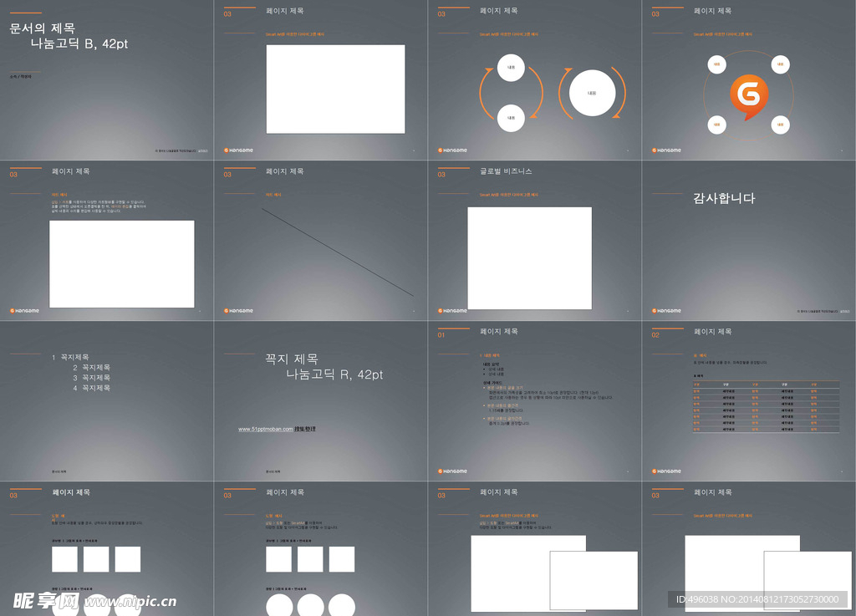
Task: Click the orange G speech-bubble logo
Action: 749,97
